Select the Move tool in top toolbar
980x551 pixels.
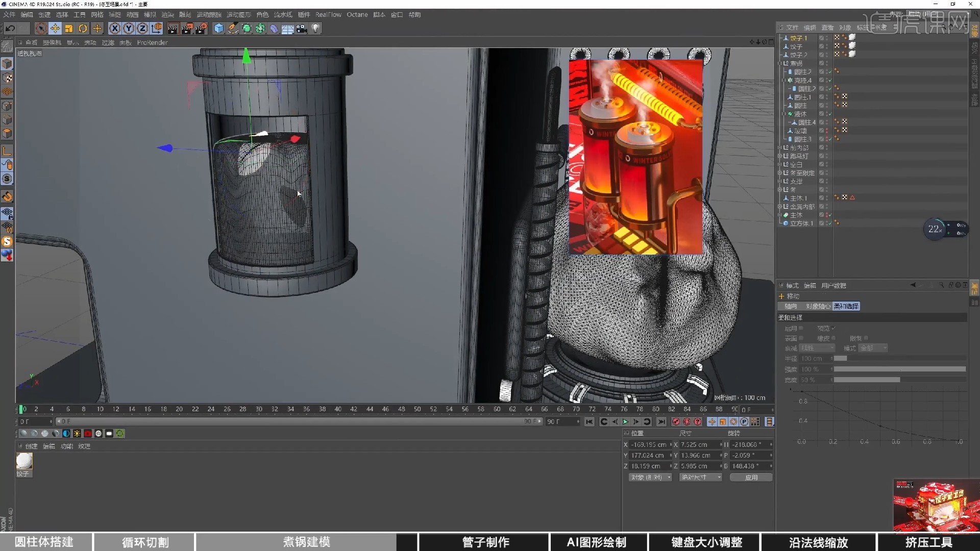(x=55, y=29)
